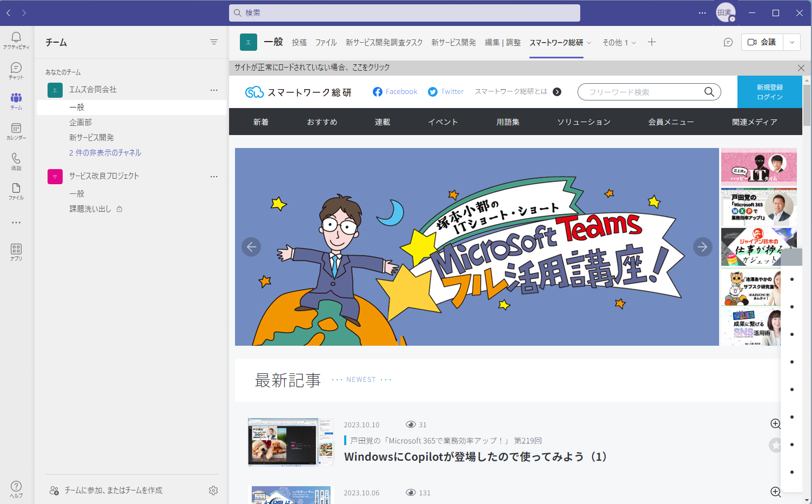Open the 新着 site menu
The height and width of the screenshot is (504, 812).
pos(261,122)
